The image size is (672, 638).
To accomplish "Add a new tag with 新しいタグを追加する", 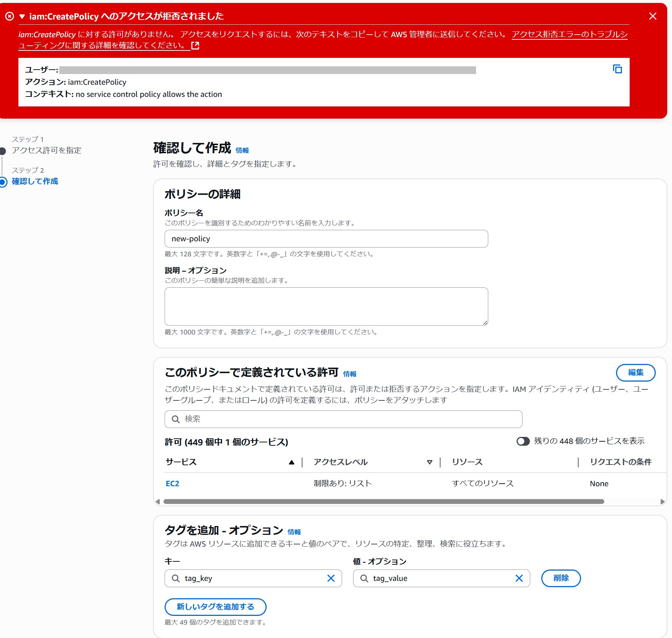I will pyautogui.click(x=215, y=607).
